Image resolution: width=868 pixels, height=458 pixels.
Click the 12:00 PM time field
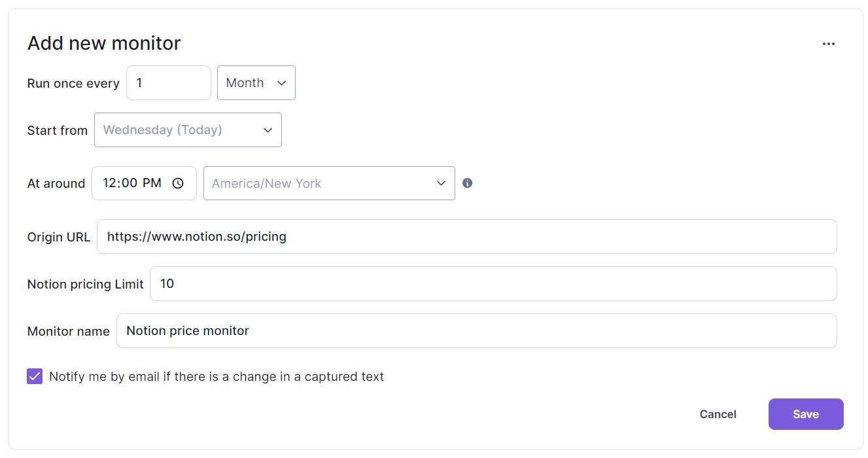tap(144, 183)
